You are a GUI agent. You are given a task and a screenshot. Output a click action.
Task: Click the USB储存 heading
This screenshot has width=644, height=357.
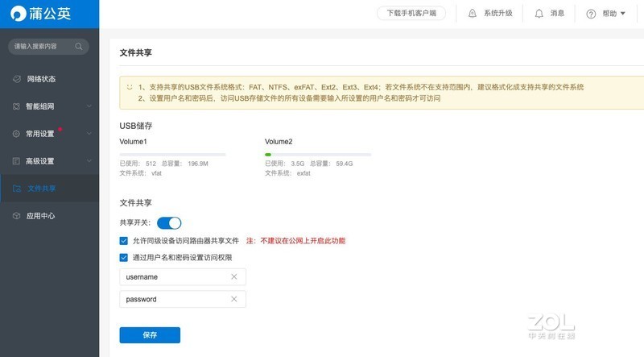[x=136, y=126]
